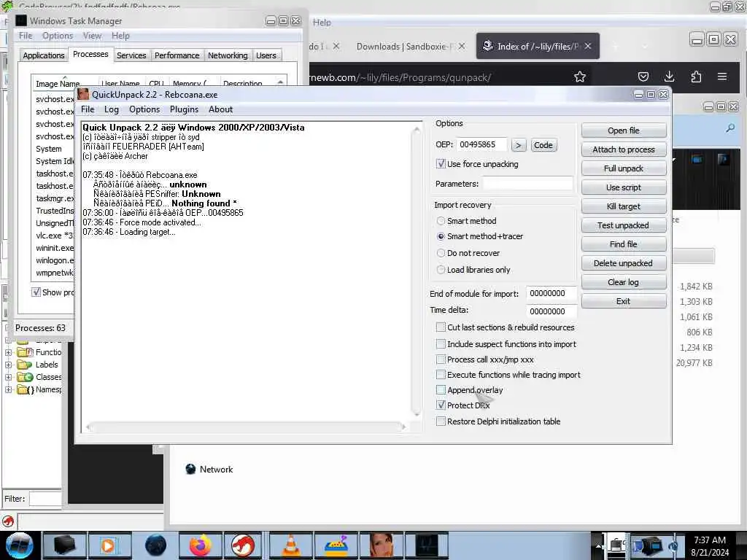Click Attach to process button
This screenshot has height=560, width=747.
pos(624,149)
